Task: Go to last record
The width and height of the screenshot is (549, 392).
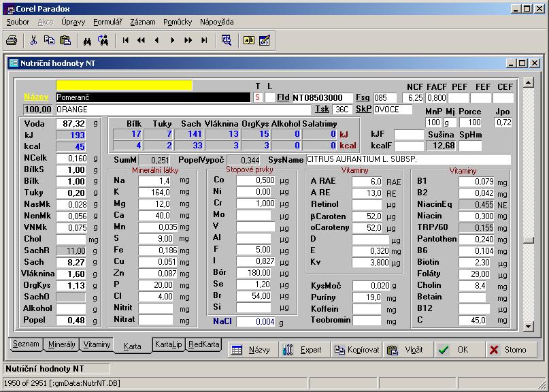Action: (204, 40)
